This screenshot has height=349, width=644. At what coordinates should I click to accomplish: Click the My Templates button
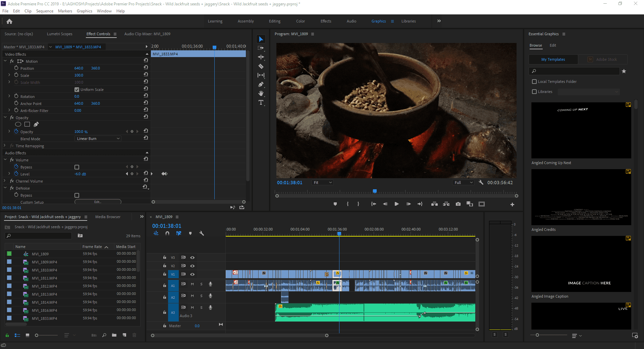tap(553, 59)
